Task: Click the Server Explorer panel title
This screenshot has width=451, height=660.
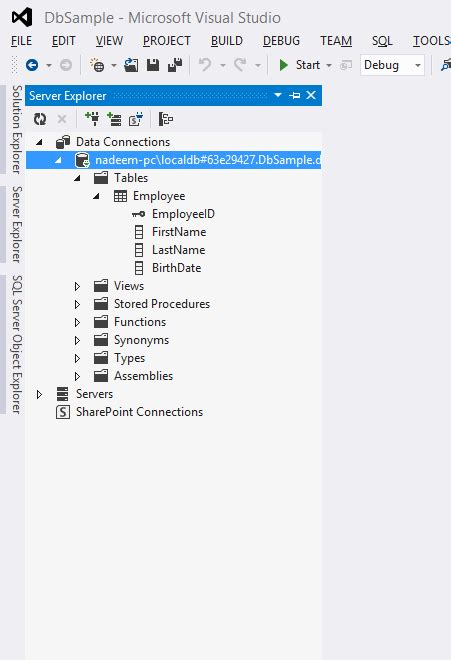Action: [x=68, y=96]
